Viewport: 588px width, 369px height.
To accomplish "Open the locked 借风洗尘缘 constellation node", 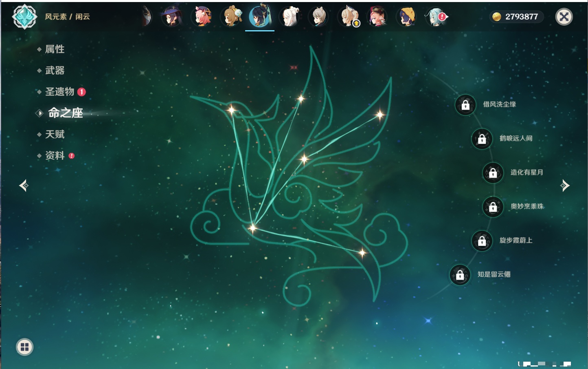I will pyautogui.click(x=465, y=105).
